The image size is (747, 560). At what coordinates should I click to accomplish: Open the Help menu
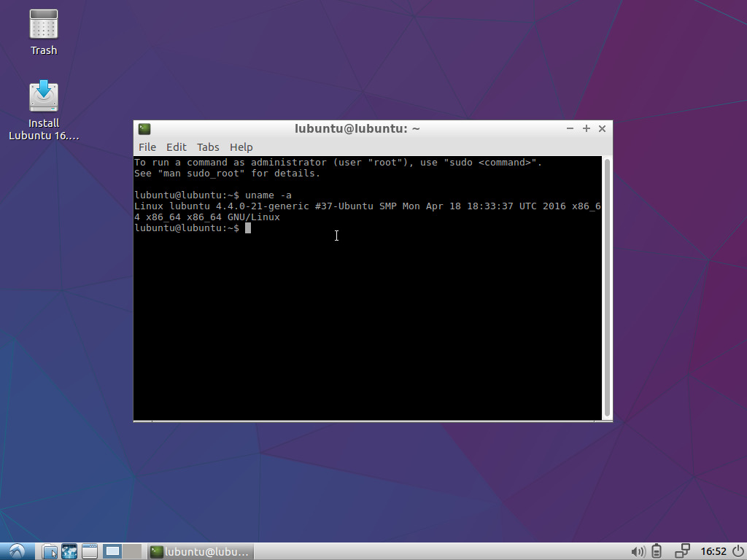(x=241, y=147)
